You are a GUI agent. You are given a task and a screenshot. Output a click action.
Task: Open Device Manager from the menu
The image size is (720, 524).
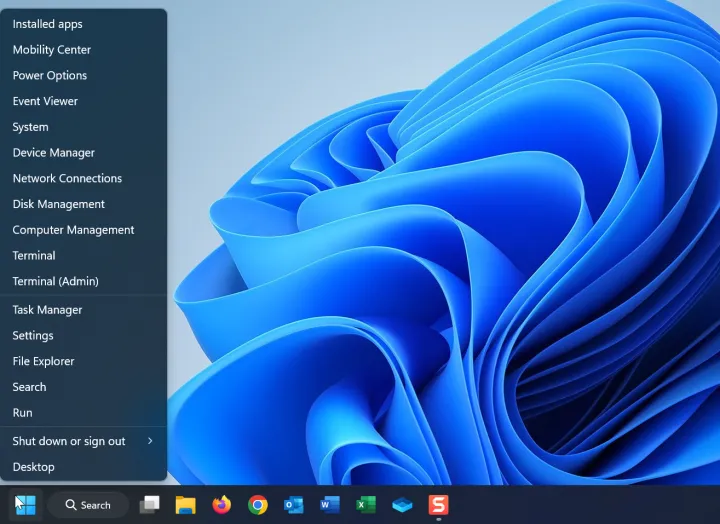tap(53, 153)
